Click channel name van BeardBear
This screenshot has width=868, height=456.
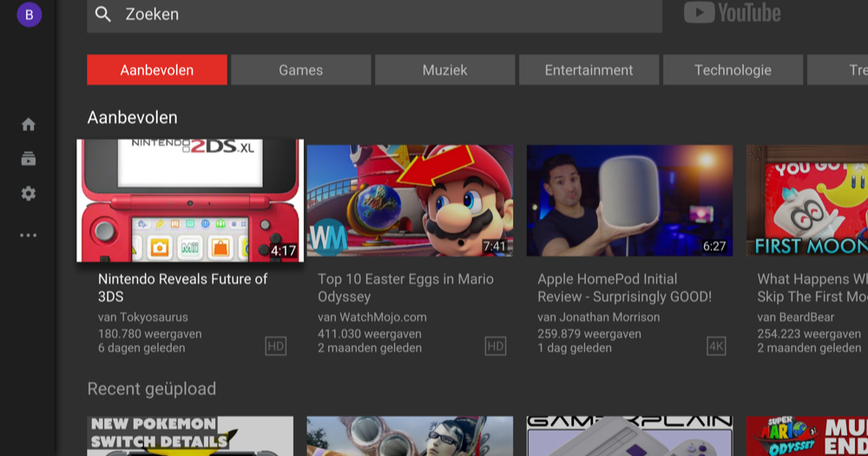(x=795, y=317)
